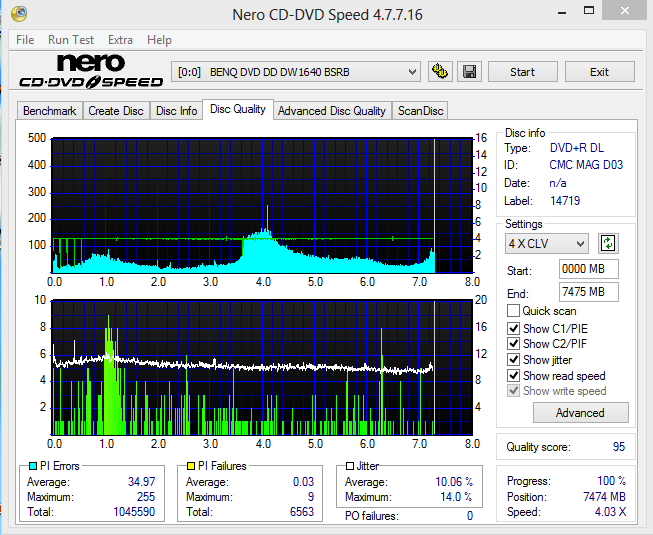
Task: Click the Speed 4.03 X value
Action: 610,512
